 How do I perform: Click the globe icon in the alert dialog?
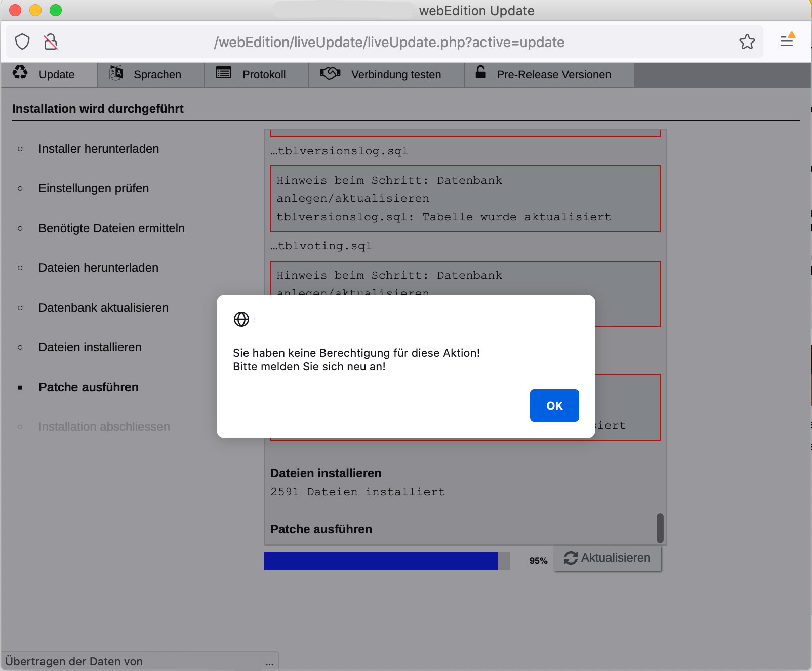(x=241, y=319)
